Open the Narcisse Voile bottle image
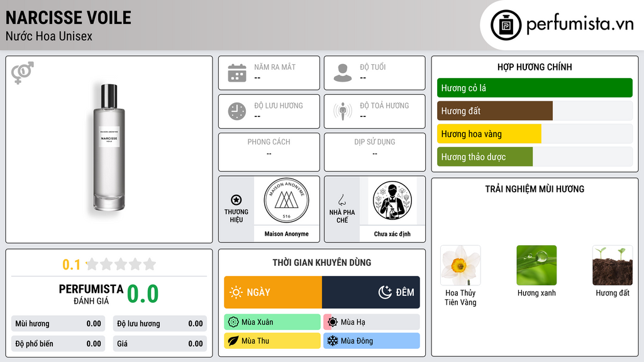Screen dimensions: 644x362 109,148
